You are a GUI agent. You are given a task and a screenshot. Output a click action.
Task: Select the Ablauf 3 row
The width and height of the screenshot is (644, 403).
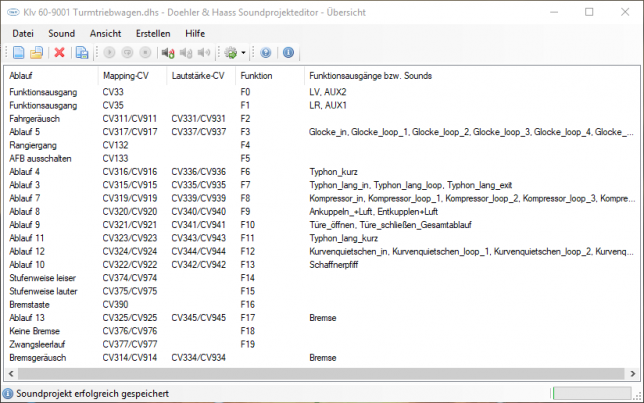tap(322, 185)
